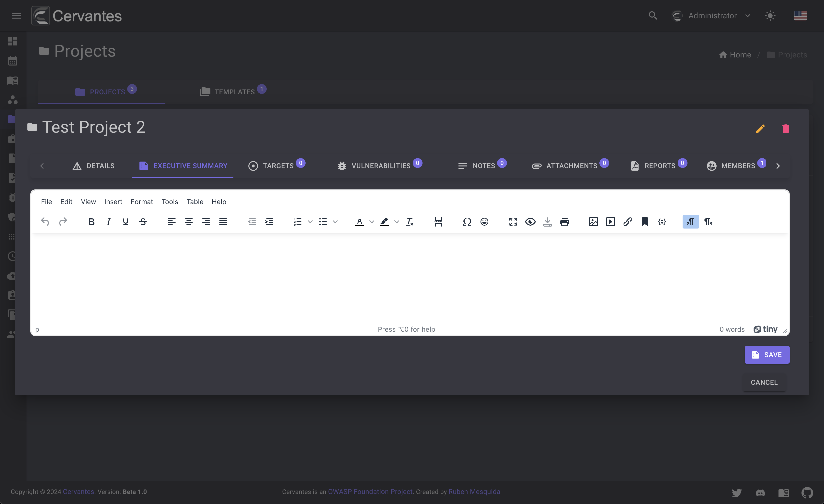Open the Attachments tab
Viewport: 824px width, 504px height.
pyautogui.click(x=570, y=166)
